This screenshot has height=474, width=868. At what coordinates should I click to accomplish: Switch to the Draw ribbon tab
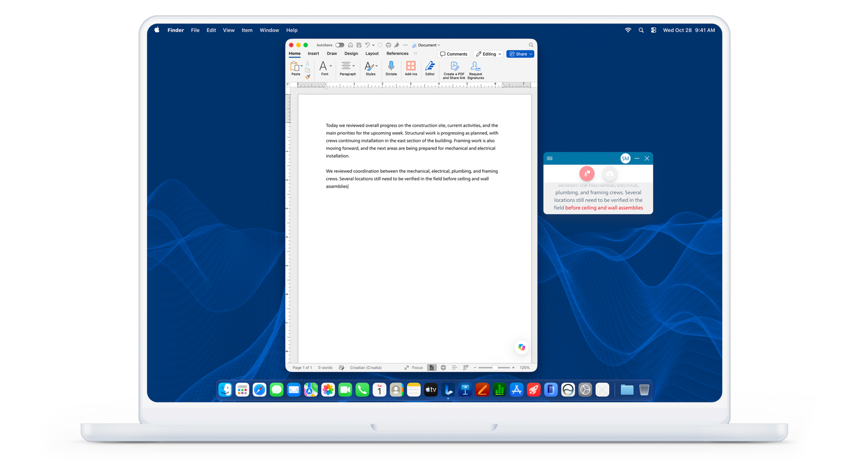(x=332, y=54)
